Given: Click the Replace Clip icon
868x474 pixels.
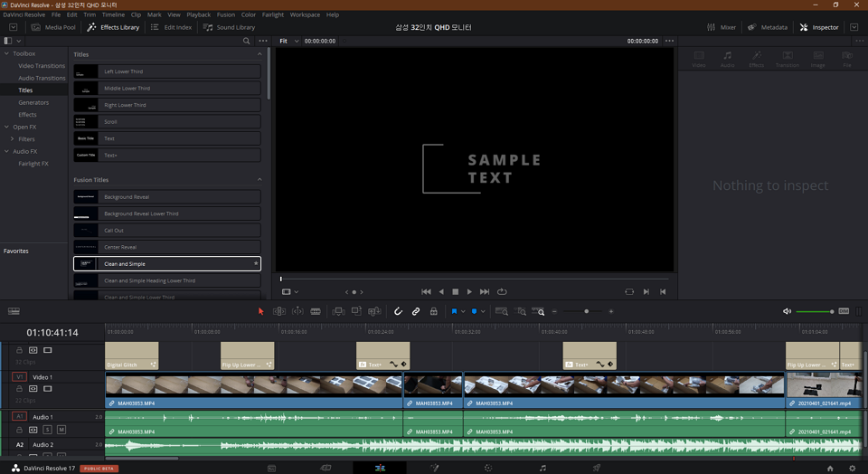Looking at the screenshot, I should [x=374, y=311].
